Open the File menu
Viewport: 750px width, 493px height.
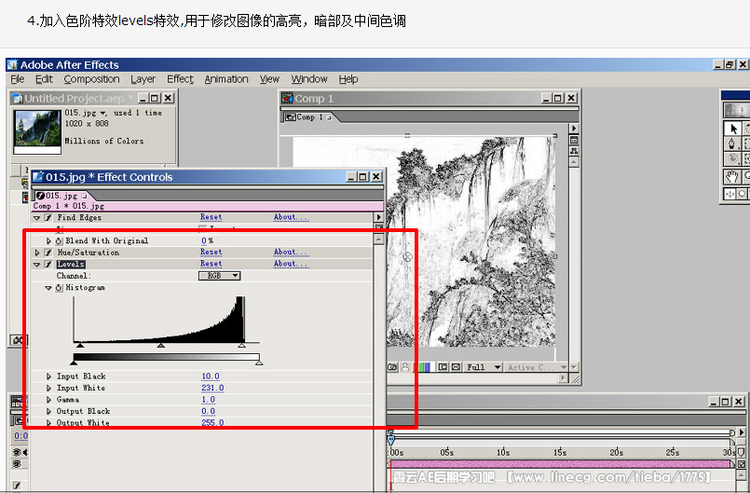click(18, 79)
